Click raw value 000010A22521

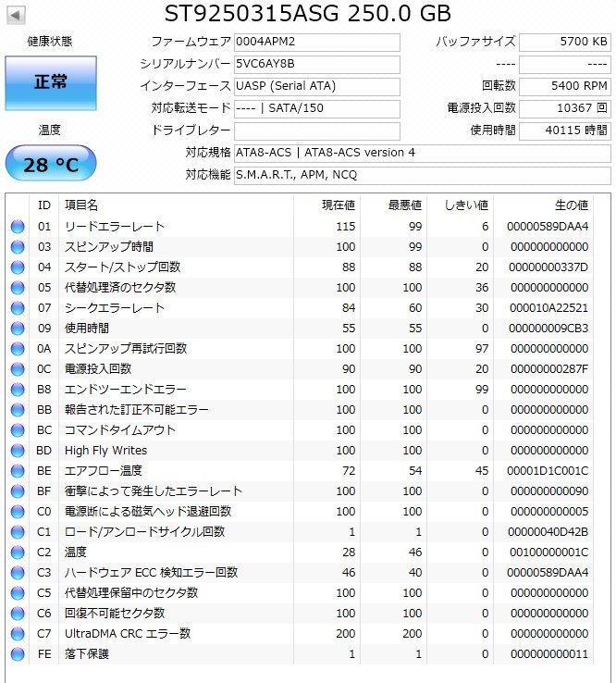click(x=549, y=308)
